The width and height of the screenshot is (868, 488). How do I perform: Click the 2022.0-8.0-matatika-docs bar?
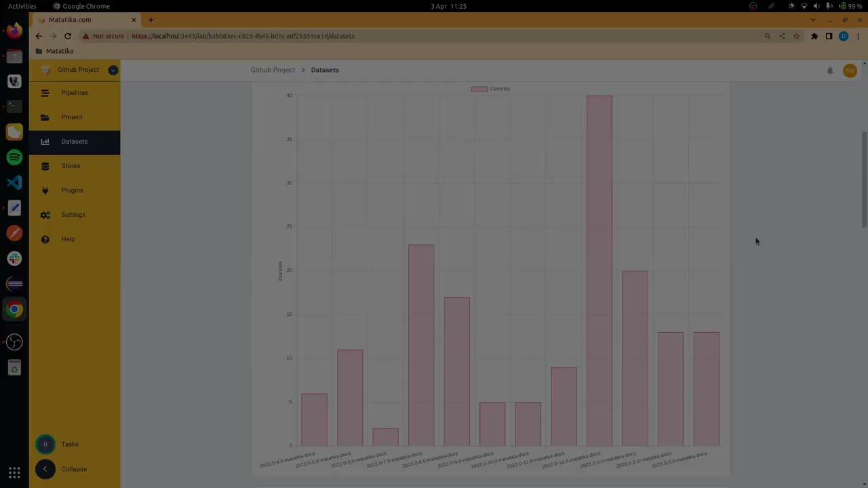456,371
